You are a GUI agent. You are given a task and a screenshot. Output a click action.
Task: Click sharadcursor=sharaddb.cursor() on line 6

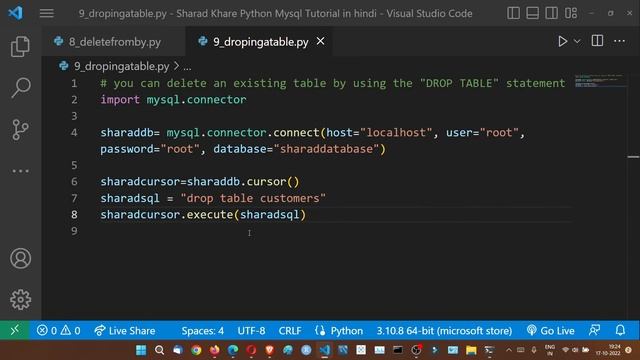pos(200,182)
